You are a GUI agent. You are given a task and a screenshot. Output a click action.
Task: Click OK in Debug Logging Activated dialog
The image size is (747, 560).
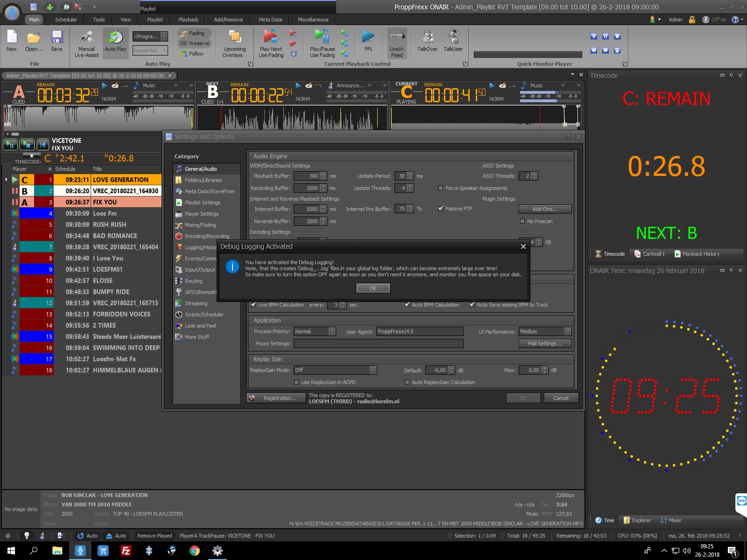point(373,288)
